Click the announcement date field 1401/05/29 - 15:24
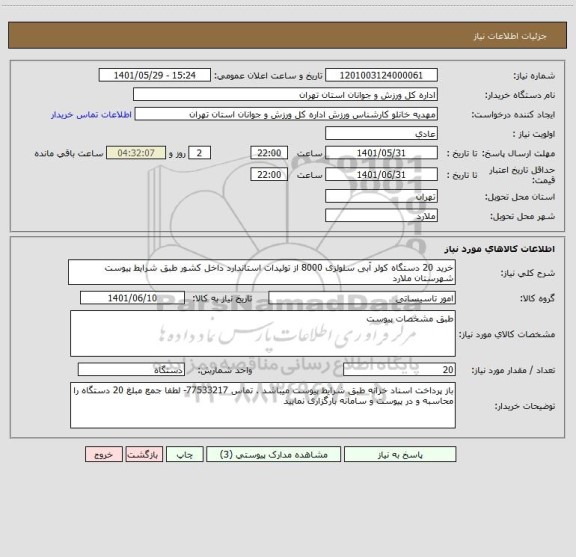Viewport: 576px width, 557px height. (155, 75)
